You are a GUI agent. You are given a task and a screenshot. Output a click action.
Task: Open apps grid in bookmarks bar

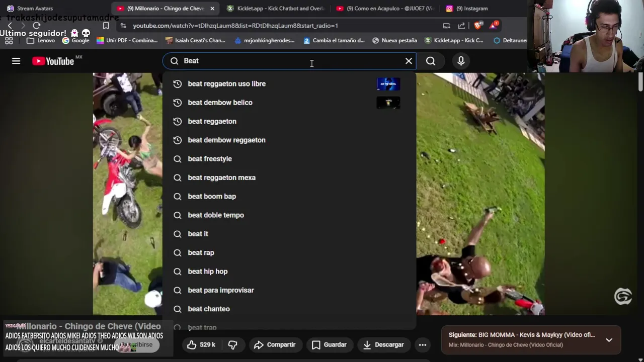(9, 40)
